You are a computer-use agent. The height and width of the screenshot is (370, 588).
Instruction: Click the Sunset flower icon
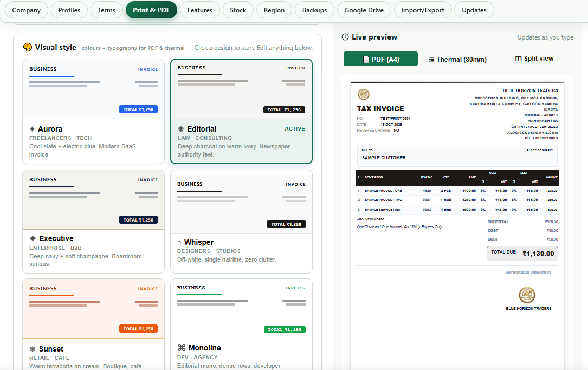(x=33, y=349)
